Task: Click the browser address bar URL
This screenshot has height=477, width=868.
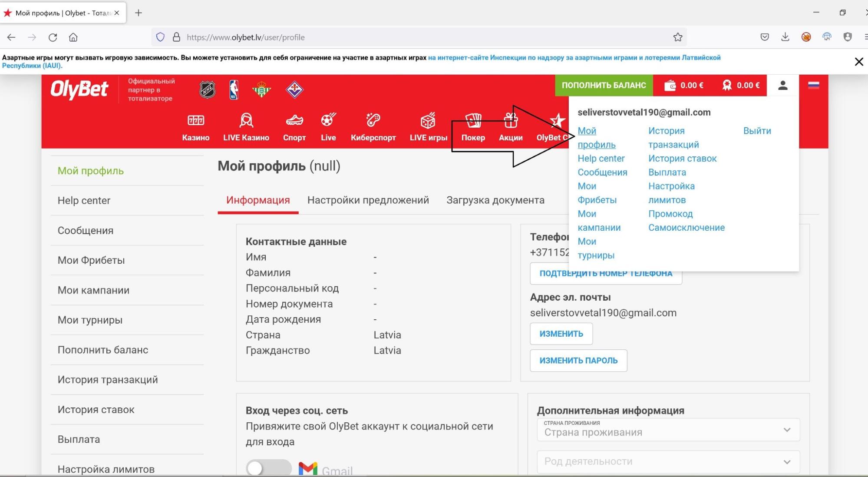Action: pos(245,37)
